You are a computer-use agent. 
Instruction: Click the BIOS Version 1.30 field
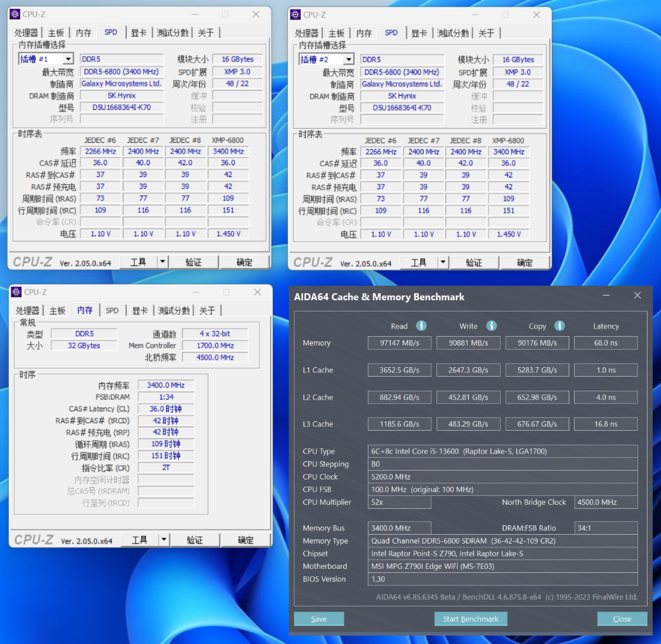[x=502, y=579]
